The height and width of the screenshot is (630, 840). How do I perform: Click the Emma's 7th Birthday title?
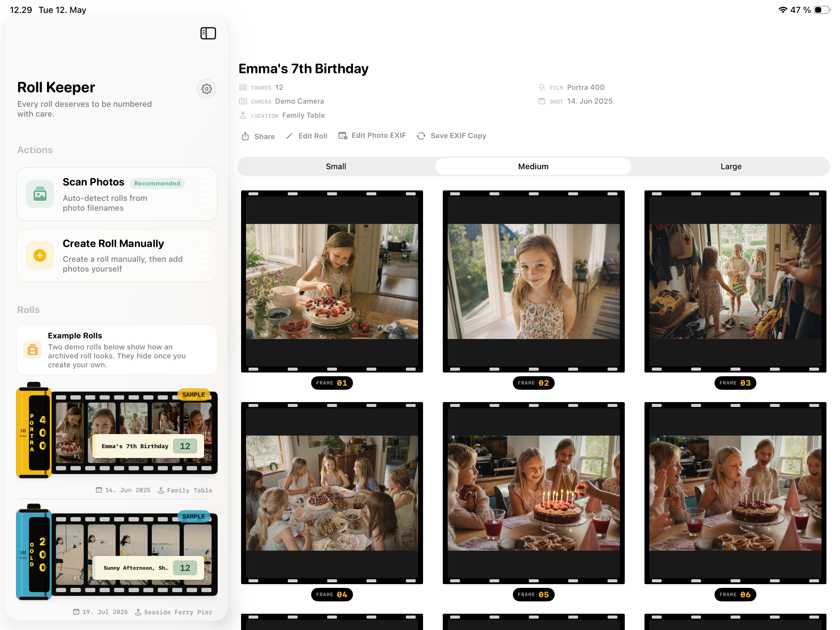(x=303, y=69)
